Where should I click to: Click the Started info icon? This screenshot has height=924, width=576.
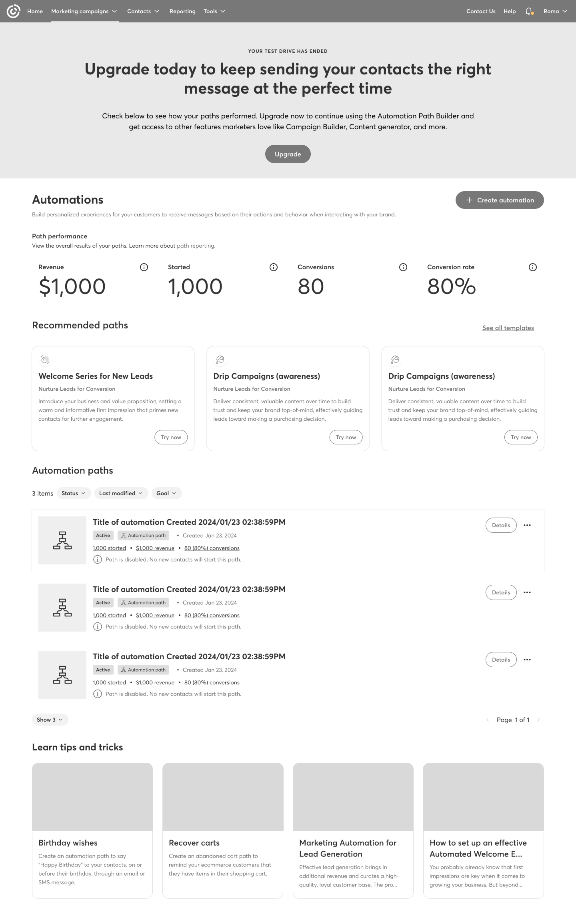coord(274,267)
